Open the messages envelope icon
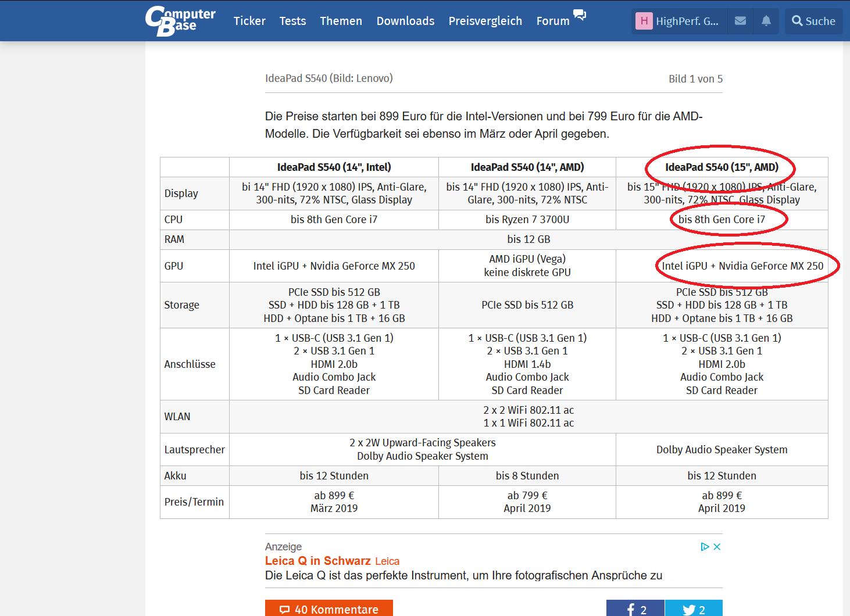This screenshot has height=616, width=850. [x=740, y=21]
